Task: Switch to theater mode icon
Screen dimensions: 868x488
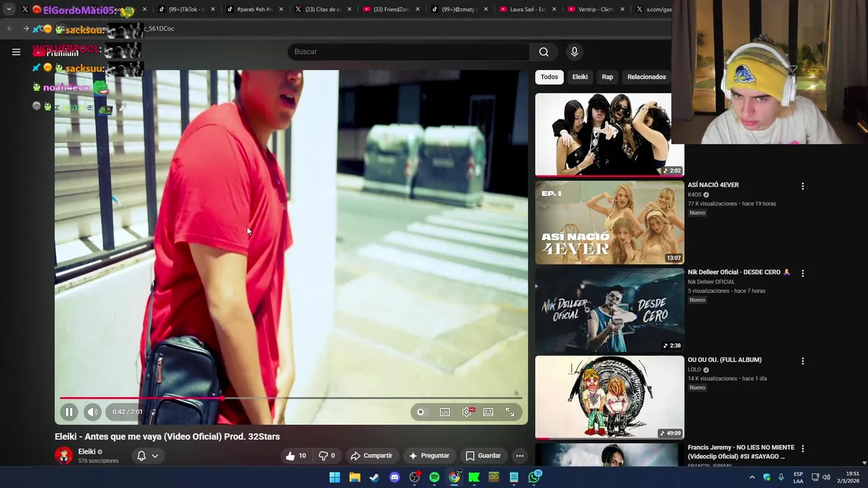Action: tap(488, 412)
